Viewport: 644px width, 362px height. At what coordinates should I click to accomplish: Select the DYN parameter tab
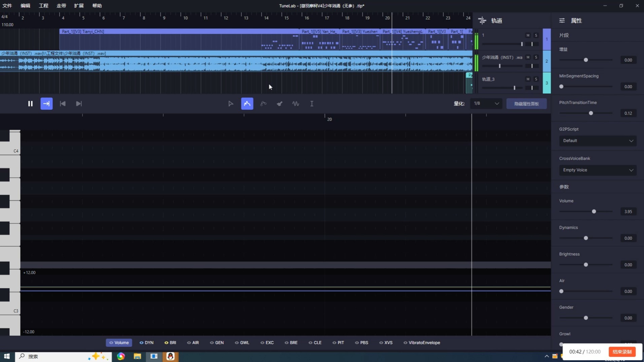(147, 343)
